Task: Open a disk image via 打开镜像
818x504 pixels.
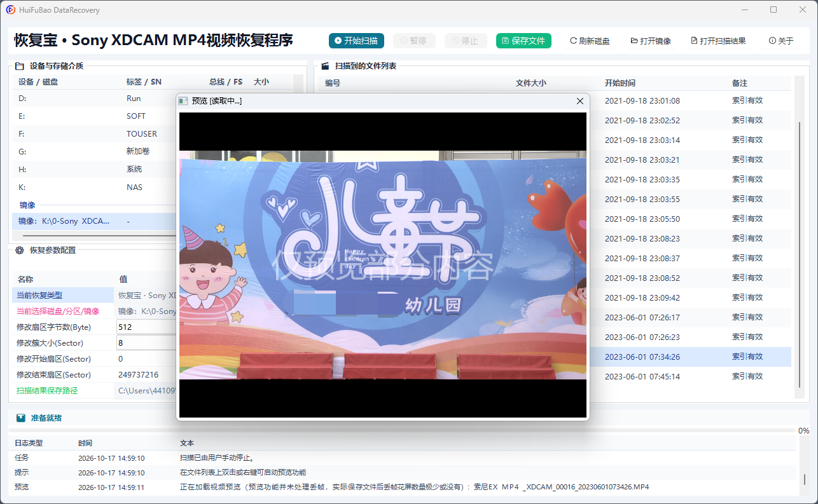Action: tap(651, 41)
